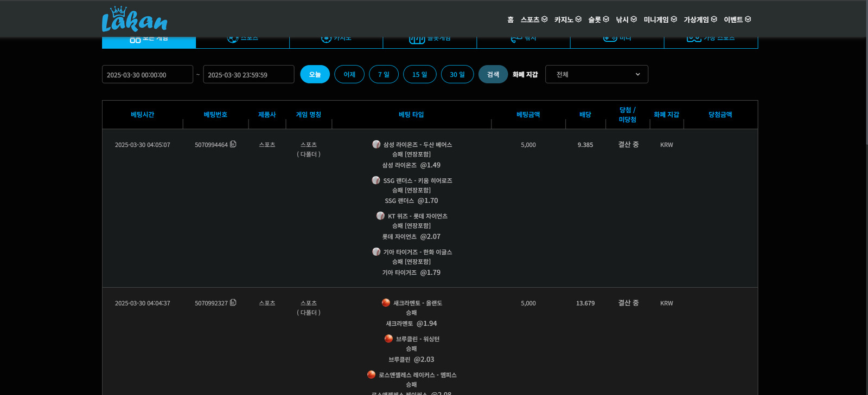
Task: Select the 7 일 date range filter
Action: click(384, 74)
